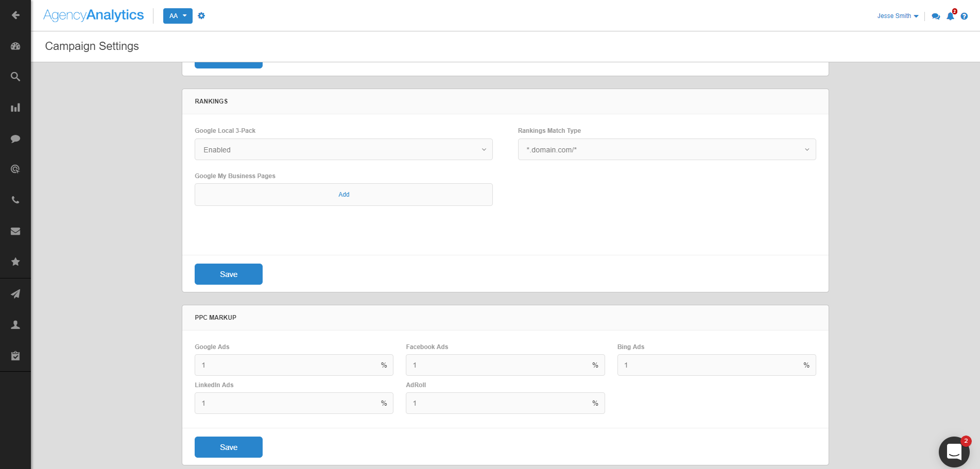Click the notifications bell icon
Image resolution: width=980 pixels, height=469 pixels.
pyautogui.click(x=950, y=16)
